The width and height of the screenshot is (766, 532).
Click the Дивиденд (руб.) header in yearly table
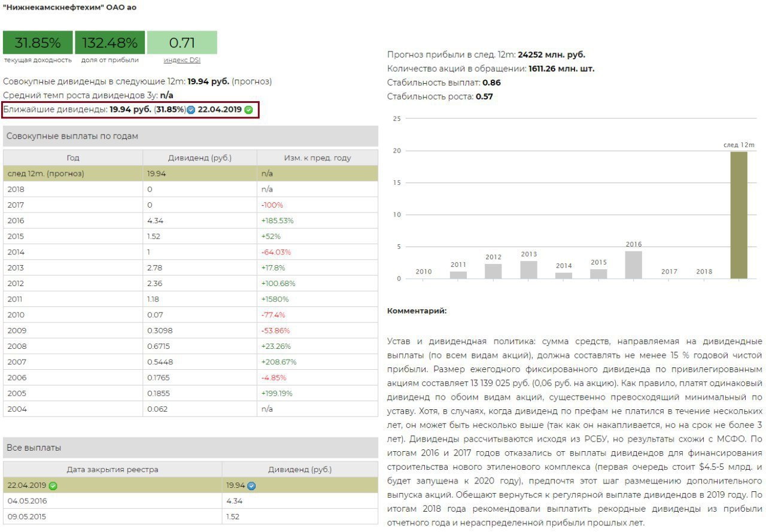pos(200,158)
